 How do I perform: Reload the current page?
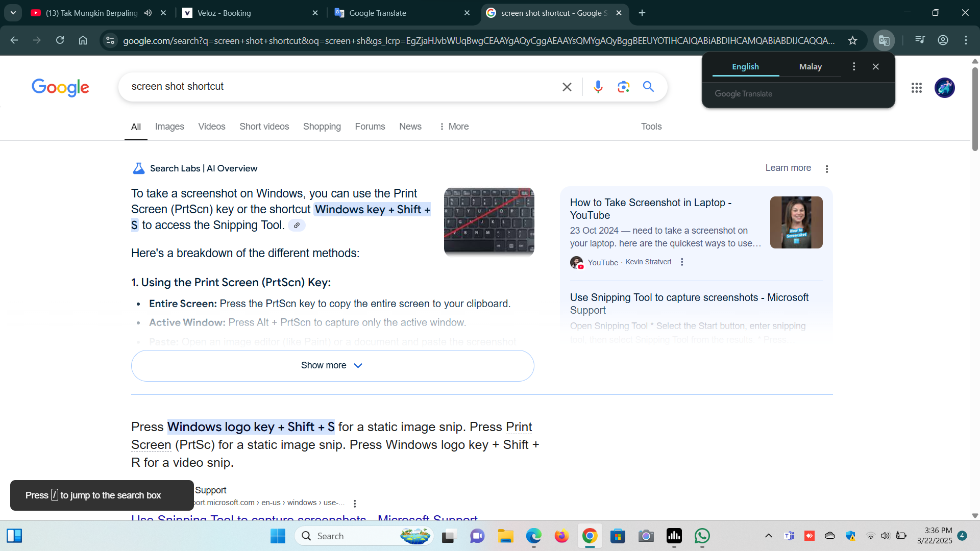(x=60, y=40)
